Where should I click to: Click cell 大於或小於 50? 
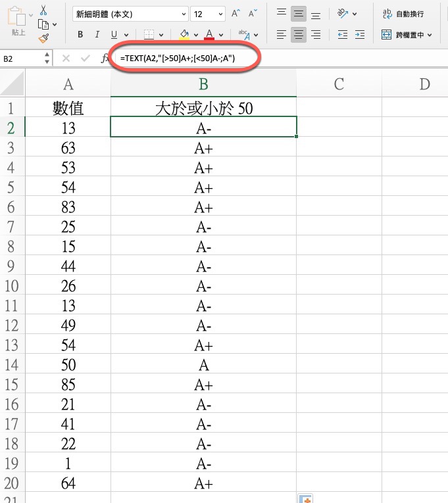point(203,108)
